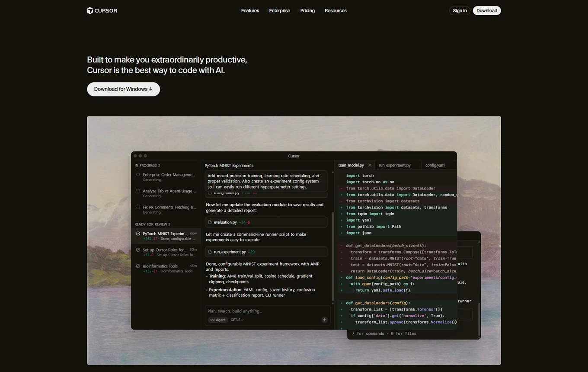This screenshot has width=588, height=372.
Task: Switch to the run_experiment.py tab
Action: [394, 165]
